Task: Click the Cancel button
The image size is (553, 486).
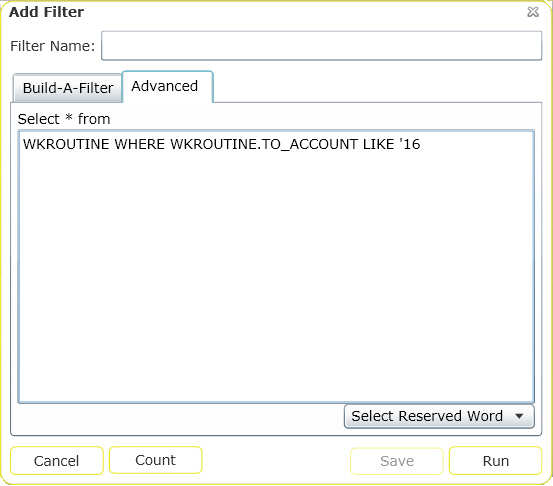Action: click(57, 461)
